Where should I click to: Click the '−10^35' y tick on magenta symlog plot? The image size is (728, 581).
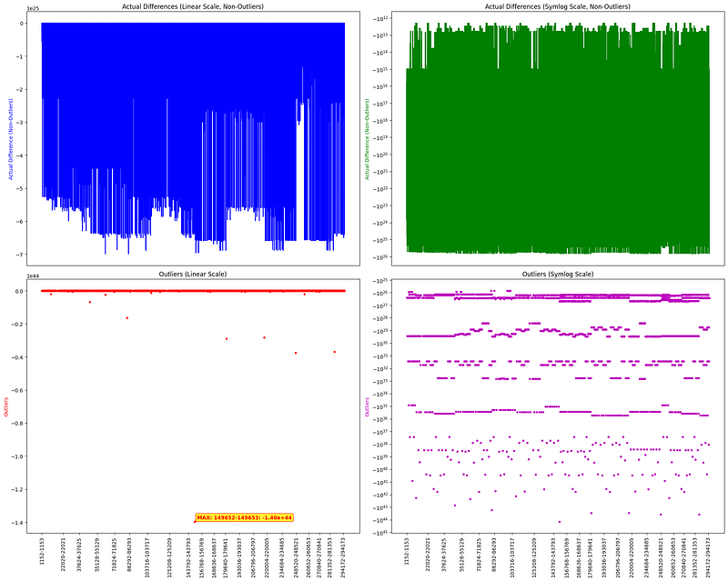pyautogui.click(x=381, y=406)
